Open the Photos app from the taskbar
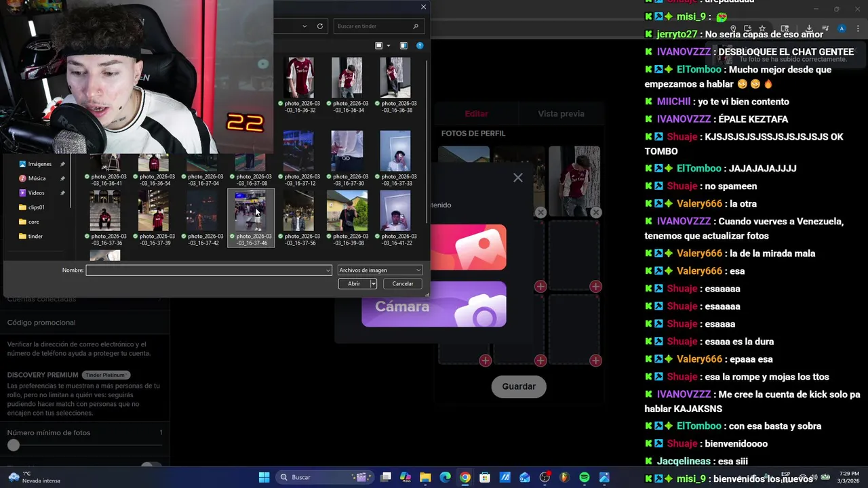Viewport: 868px width, 488px height. [x=604, y=477]
